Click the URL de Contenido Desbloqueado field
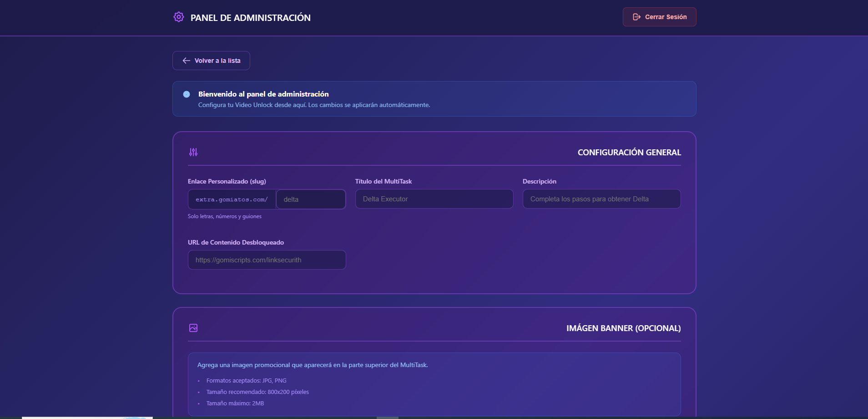Viewport: 868px width, 419px height. point(267,260)
